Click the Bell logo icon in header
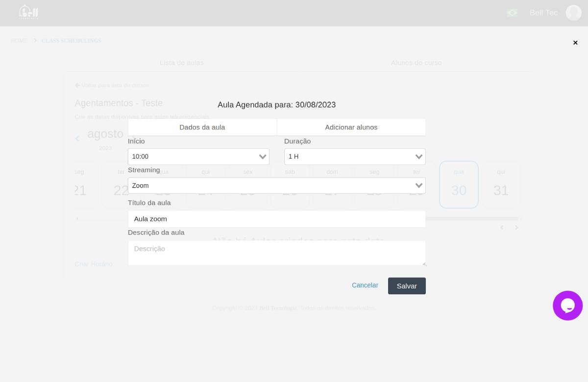Screen dimensions: 588x382 coord(28,12)
